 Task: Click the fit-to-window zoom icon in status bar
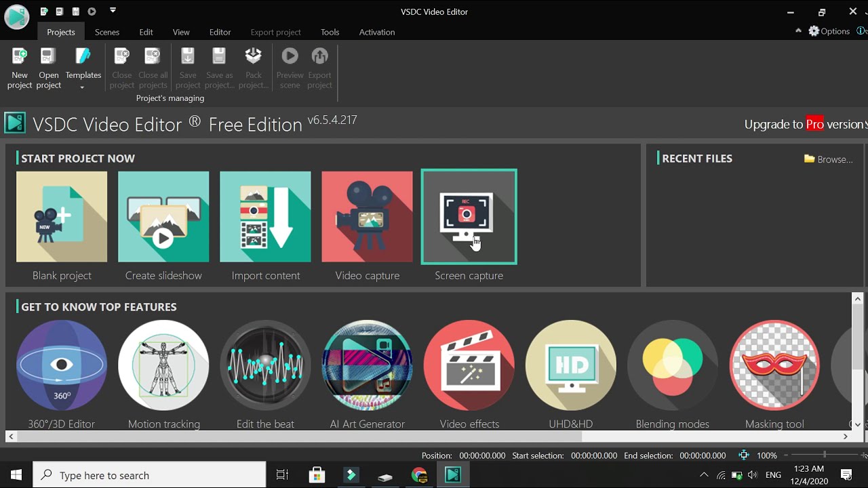click(744, 455)
